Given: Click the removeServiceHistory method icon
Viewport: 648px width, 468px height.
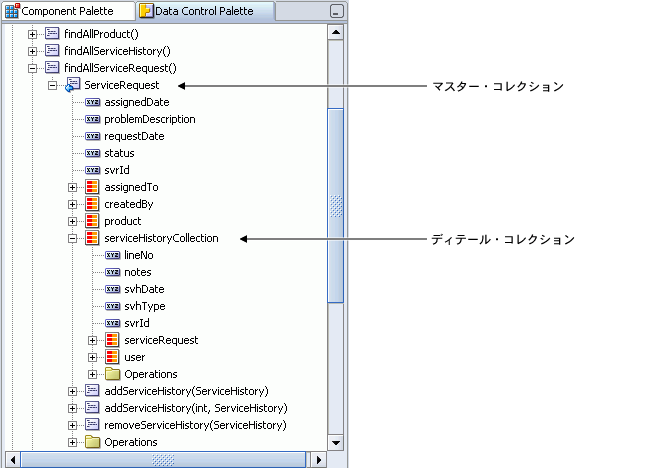Looking at the screenshot, I should click(x=92, y=424).
